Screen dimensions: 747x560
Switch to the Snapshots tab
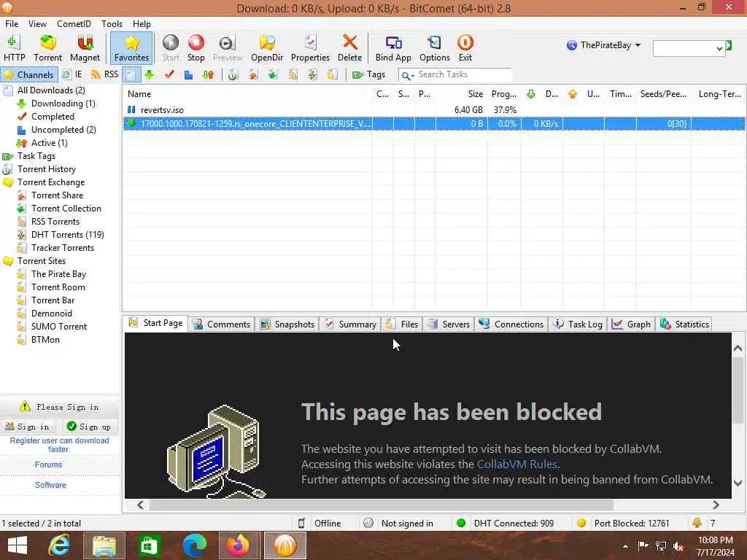click(x=287, y=324)
